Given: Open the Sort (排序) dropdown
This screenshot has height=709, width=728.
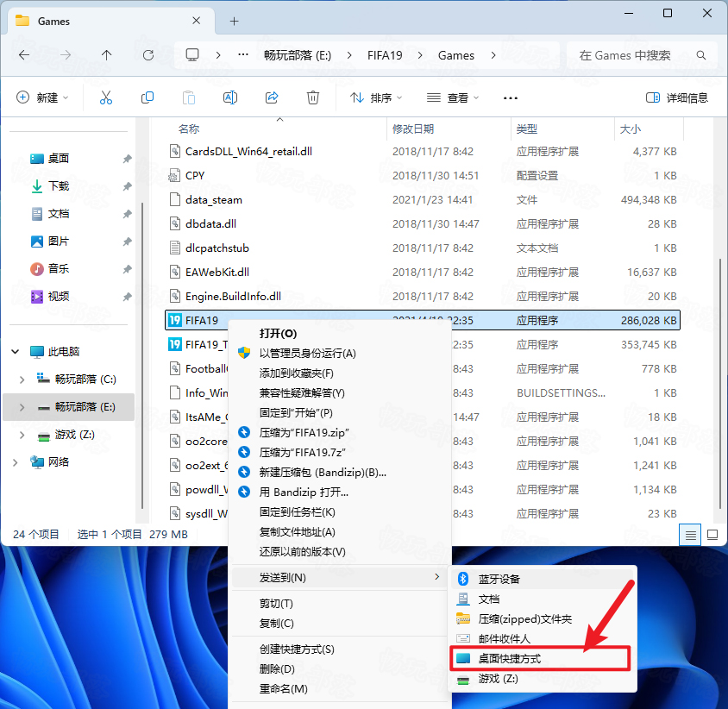Looking at the screenshot, I should coord(376,98).
